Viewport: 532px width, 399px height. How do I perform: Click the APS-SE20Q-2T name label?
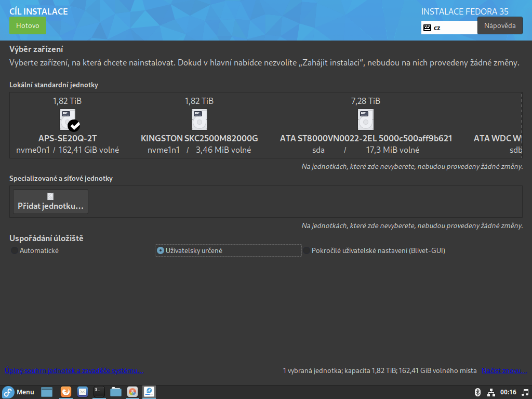click(x=68, y=138)
